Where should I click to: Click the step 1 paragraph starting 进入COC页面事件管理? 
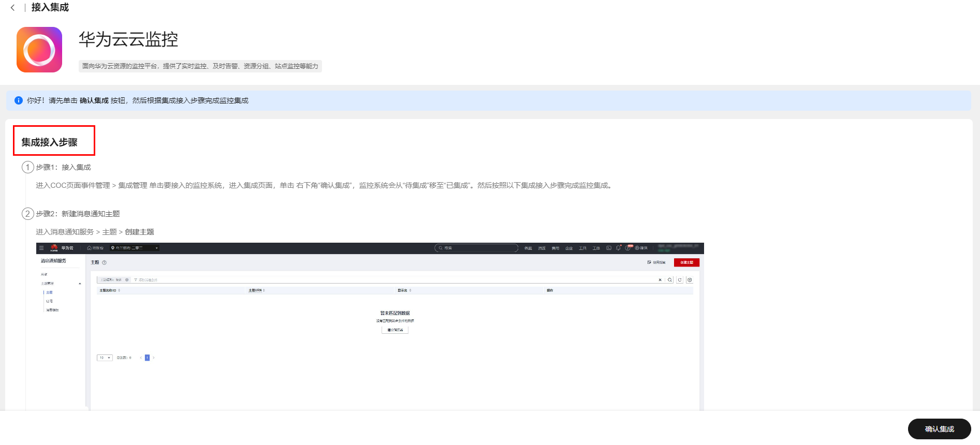pyautogui.click(x=325, y=185)
